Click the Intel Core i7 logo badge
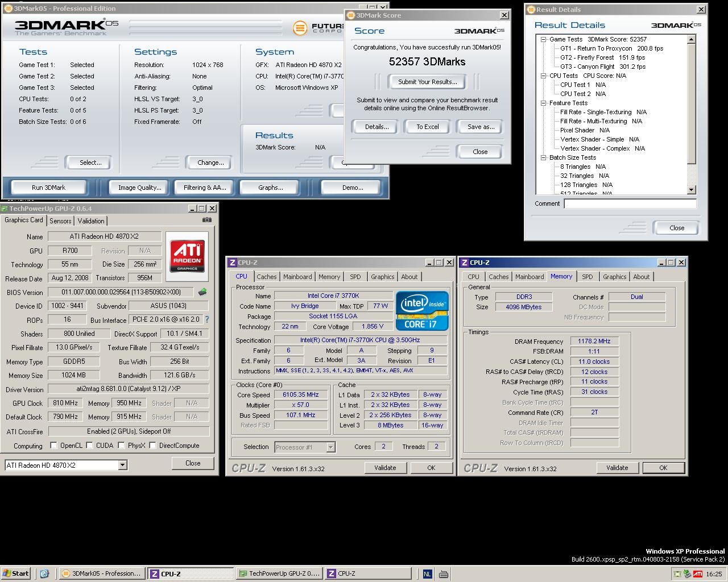Screen dimensions: 728x582 (x=421, y=311)
